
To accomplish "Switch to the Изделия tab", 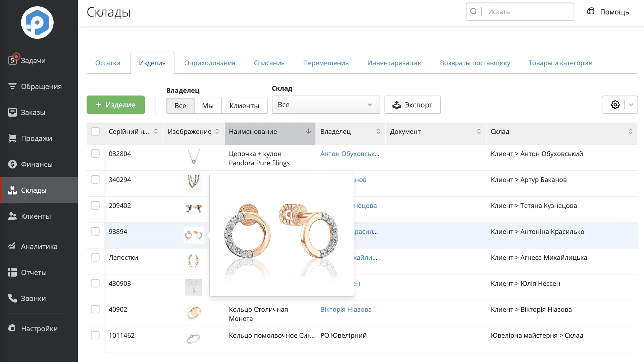I will click(152, 63).
